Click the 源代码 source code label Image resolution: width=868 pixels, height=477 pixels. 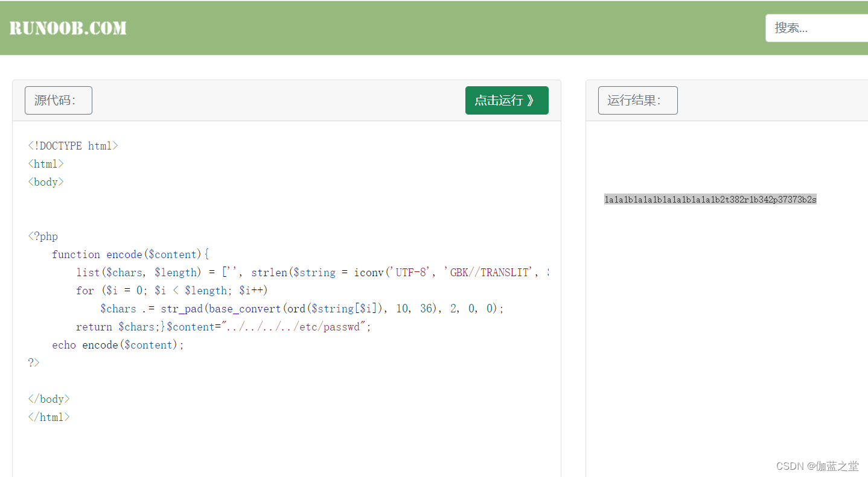tap(58, 100)
